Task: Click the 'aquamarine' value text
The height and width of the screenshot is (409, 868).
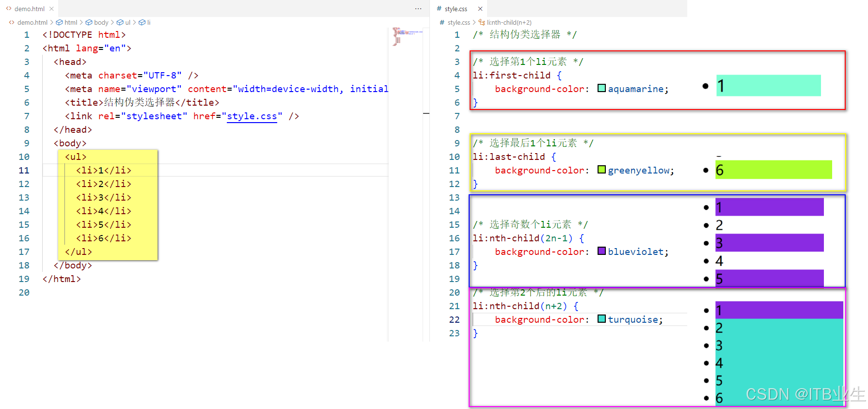Action: (636, 89)
